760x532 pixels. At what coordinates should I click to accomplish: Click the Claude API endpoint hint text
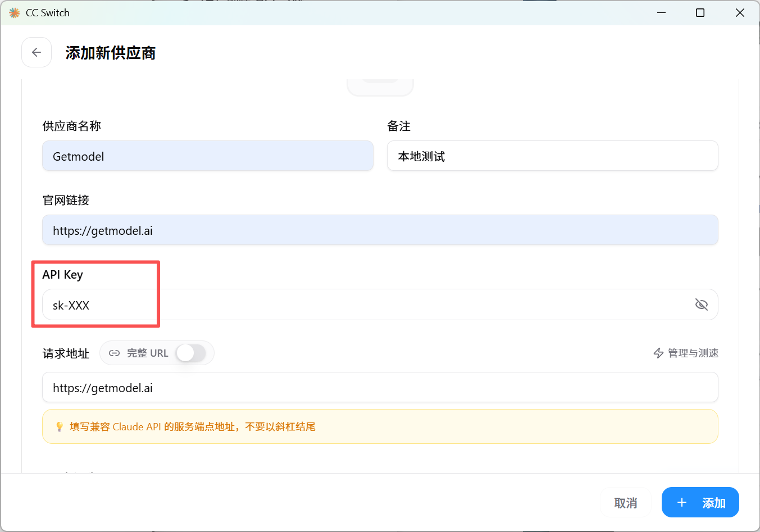(193, 427)
